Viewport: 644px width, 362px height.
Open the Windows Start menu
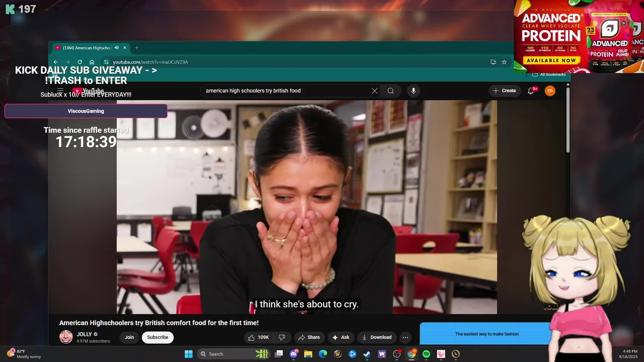pos(189,354)
